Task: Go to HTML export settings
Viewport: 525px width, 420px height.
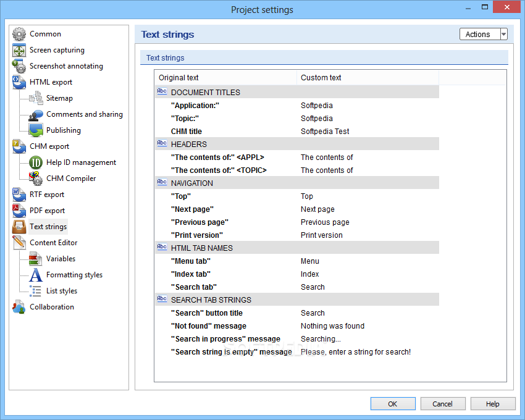Action: click(51, 82)
